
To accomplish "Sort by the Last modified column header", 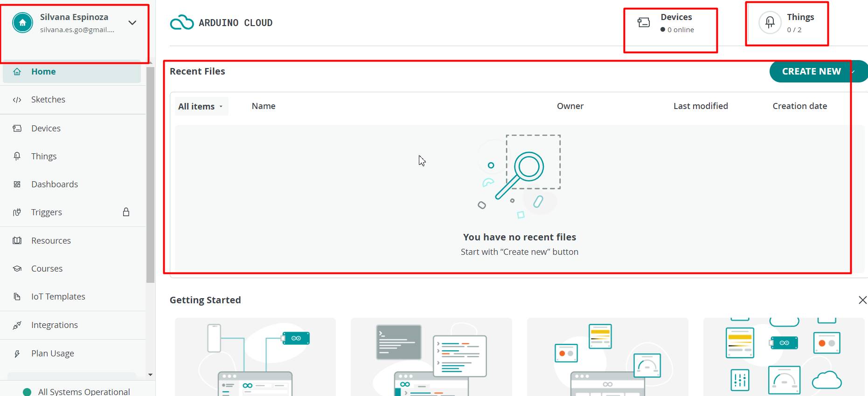I will pyautogui.click(x=701, y=106).
